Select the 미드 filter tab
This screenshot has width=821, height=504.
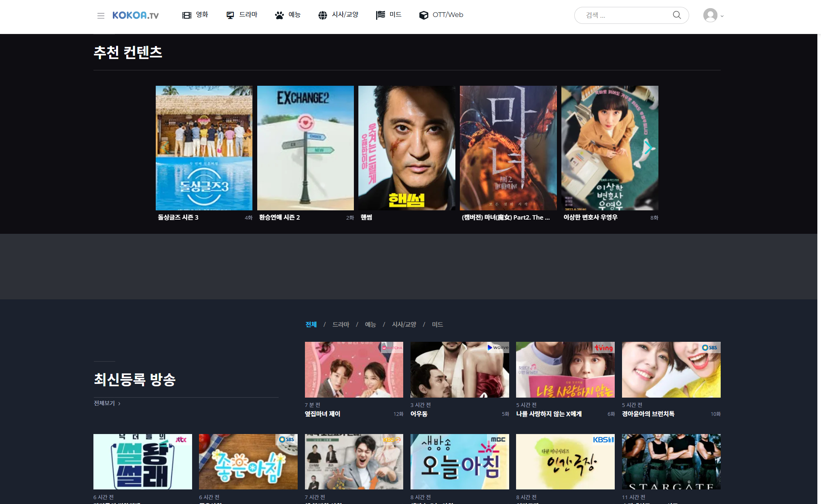(x=438, y=324)
